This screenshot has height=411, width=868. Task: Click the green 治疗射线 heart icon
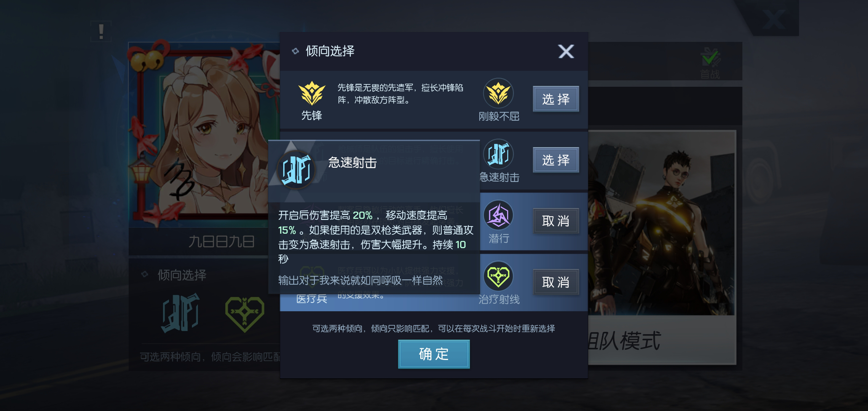[498, 276]
